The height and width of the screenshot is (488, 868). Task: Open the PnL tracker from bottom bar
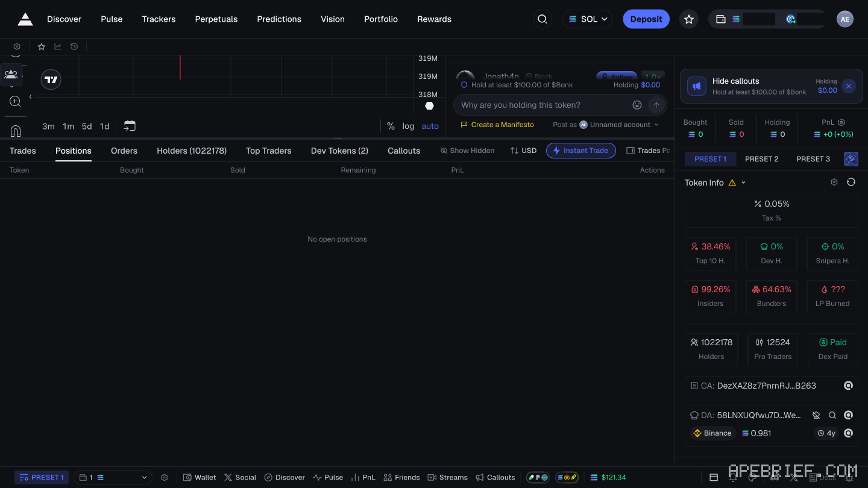click(x=363, y=477)
